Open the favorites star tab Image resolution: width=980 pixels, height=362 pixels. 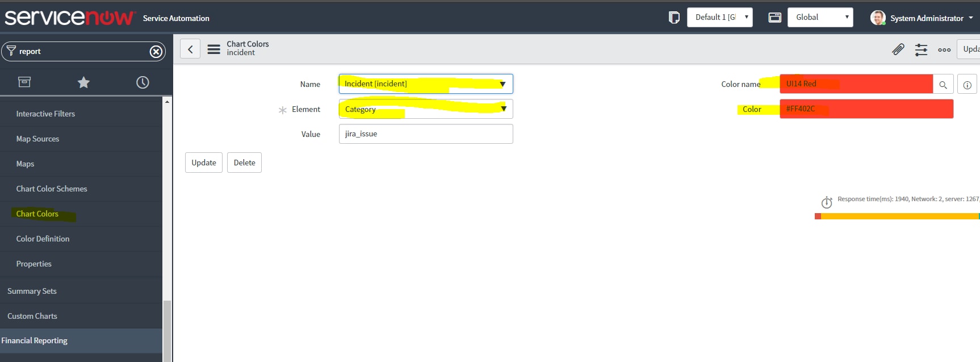pyautogui.click(x=83, y=82)
